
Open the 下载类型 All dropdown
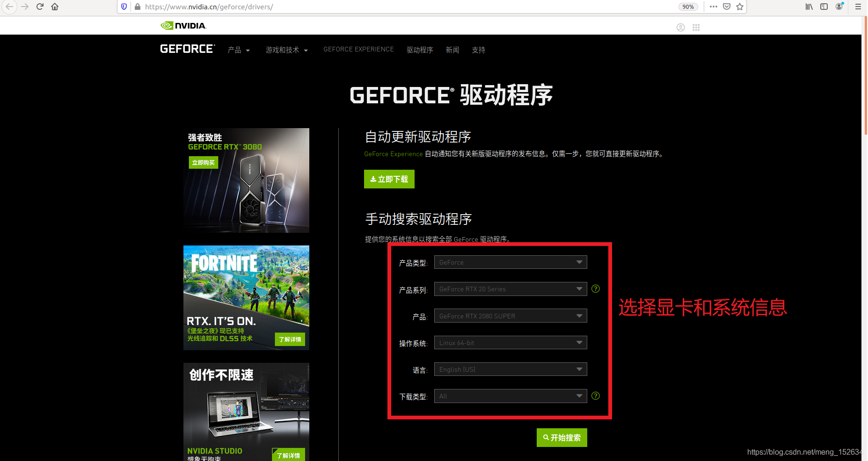pos(511,396)
